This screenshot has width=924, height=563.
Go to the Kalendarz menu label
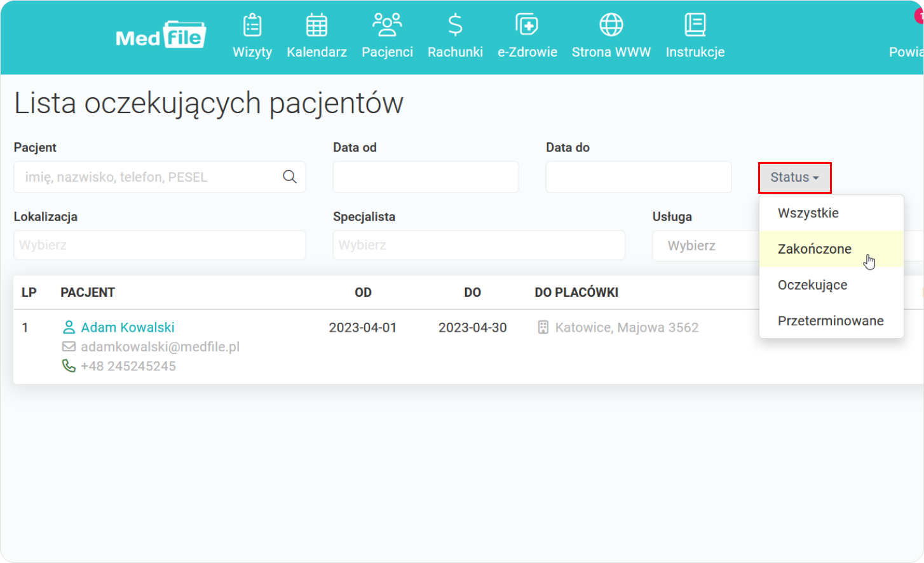coord(316,52)
